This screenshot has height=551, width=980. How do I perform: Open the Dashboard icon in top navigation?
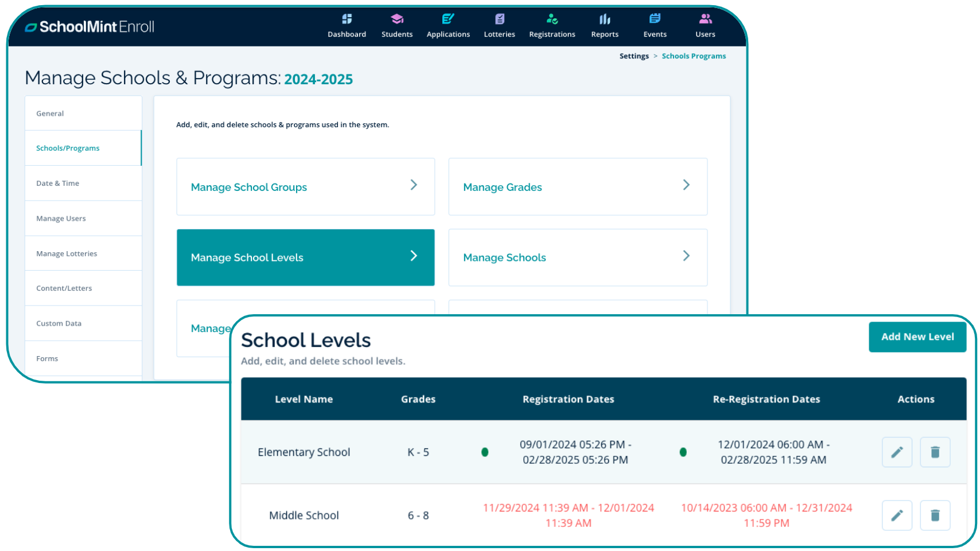tap(347, 19)
